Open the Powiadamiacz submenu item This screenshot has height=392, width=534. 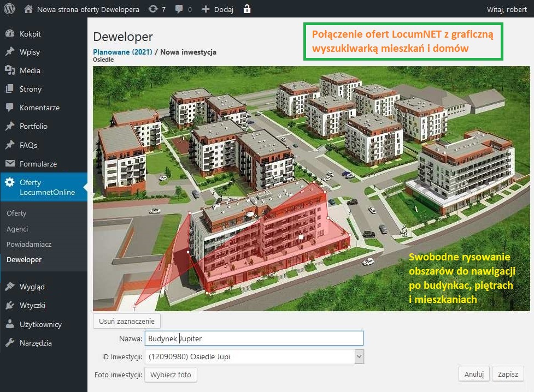29,244
